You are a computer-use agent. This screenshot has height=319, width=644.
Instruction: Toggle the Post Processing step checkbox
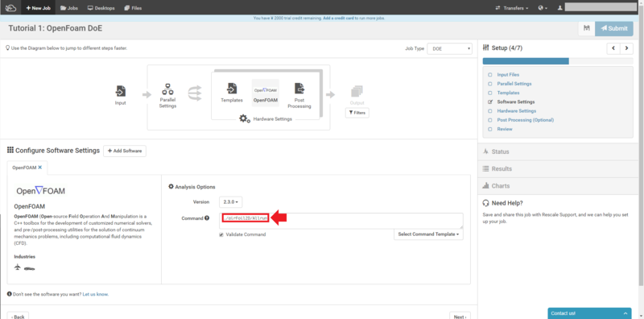pyautogui.click(x=489, y=120)
